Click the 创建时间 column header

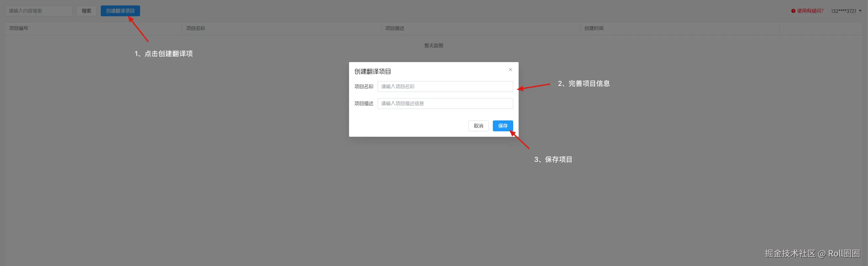pos(594,28)
